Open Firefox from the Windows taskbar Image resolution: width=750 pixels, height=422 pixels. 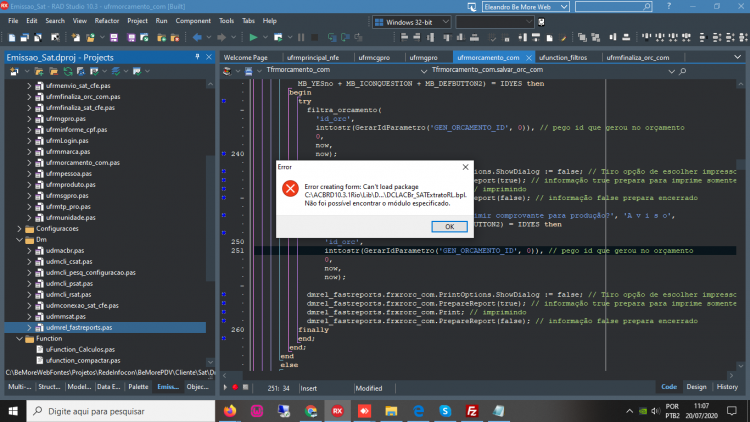pos(230,411)
